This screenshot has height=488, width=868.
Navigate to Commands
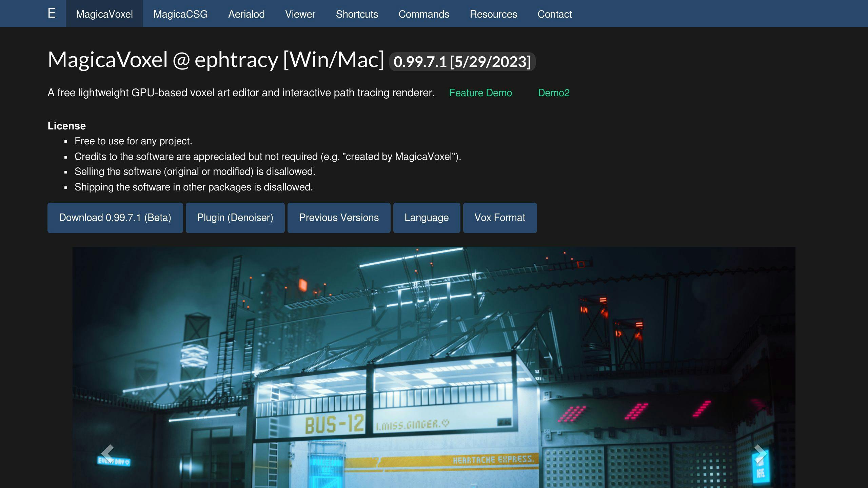click(x=424, y=14)
